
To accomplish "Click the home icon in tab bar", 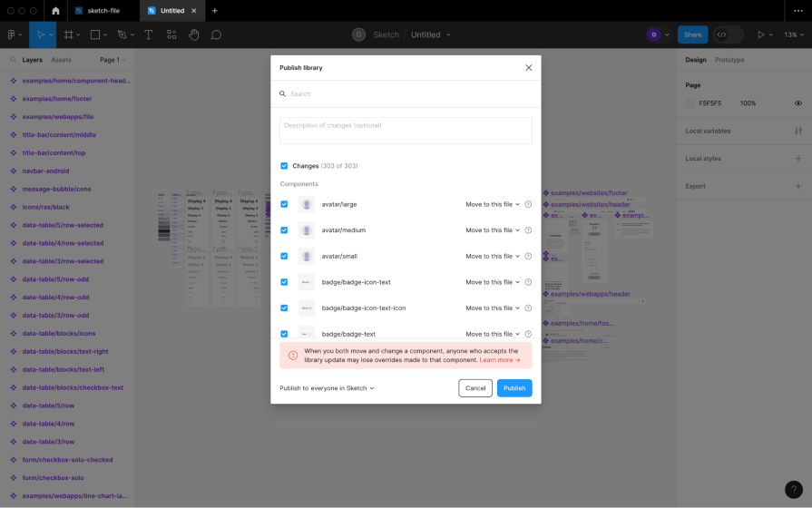I will pos(55,11).
